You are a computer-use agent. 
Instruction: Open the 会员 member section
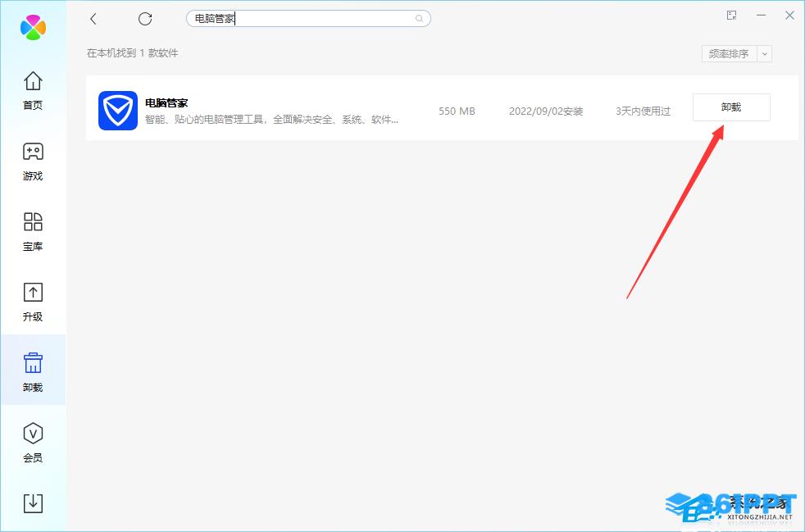pyautogui.click(x=33, y=443)
